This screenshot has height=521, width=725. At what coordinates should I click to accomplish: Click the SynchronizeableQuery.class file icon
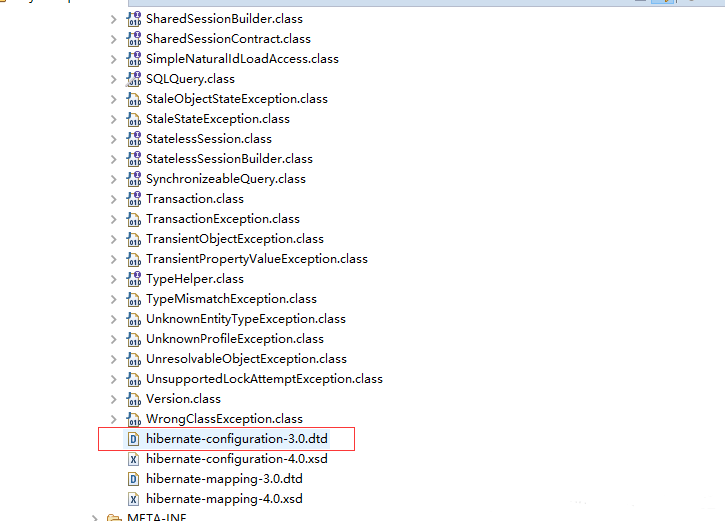(134, 179)
